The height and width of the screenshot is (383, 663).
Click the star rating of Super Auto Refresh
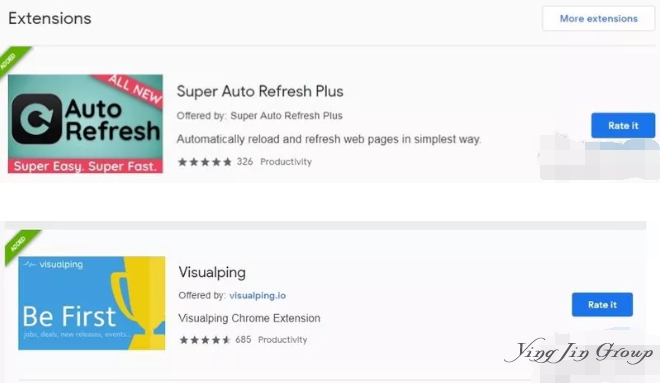[x=205, y=162]
